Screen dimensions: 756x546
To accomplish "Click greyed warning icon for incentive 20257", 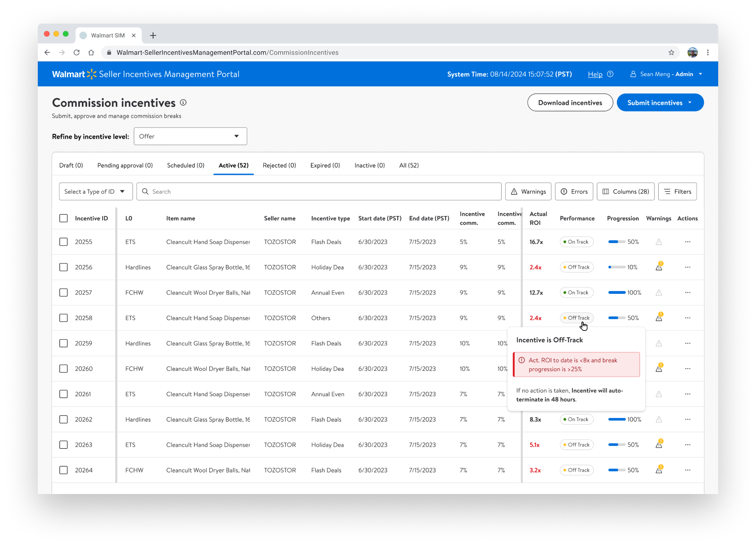I will (659, 293).
